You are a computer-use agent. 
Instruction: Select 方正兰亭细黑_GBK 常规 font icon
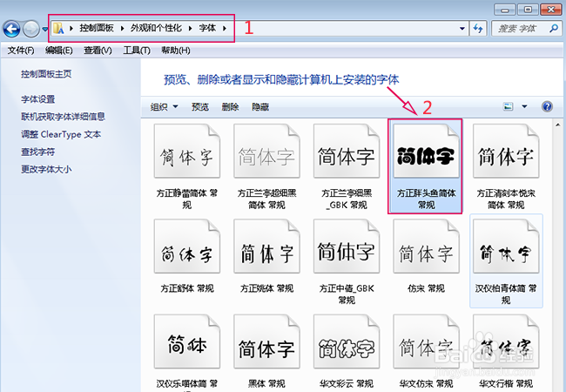click(347, 151)
